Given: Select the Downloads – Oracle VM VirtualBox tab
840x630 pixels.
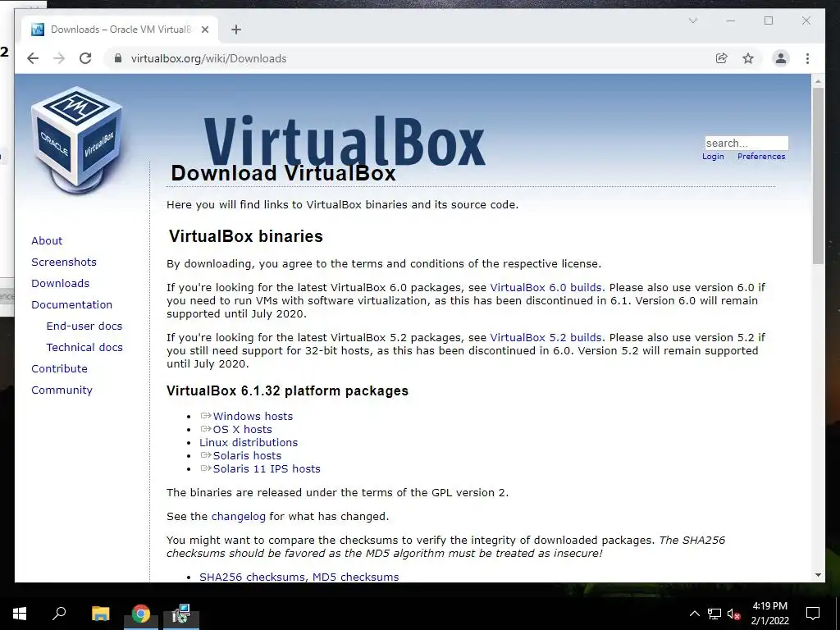Looking at the screenshot, I should point(121,30).
